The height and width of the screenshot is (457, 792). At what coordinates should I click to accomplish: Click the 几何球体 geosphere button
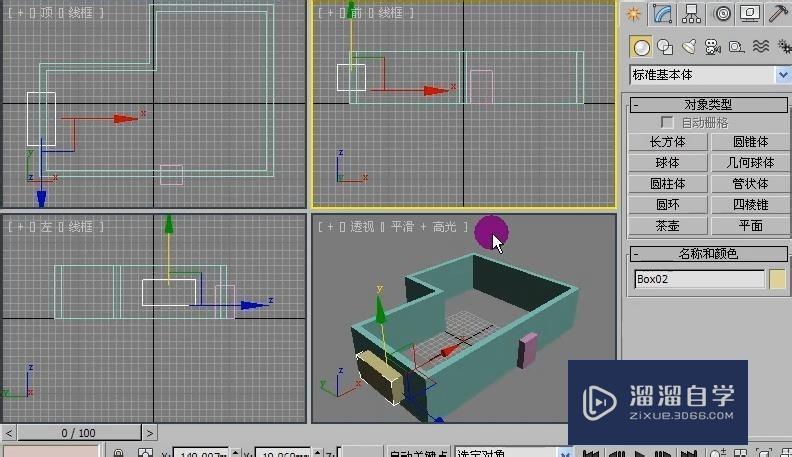point(751,163)
